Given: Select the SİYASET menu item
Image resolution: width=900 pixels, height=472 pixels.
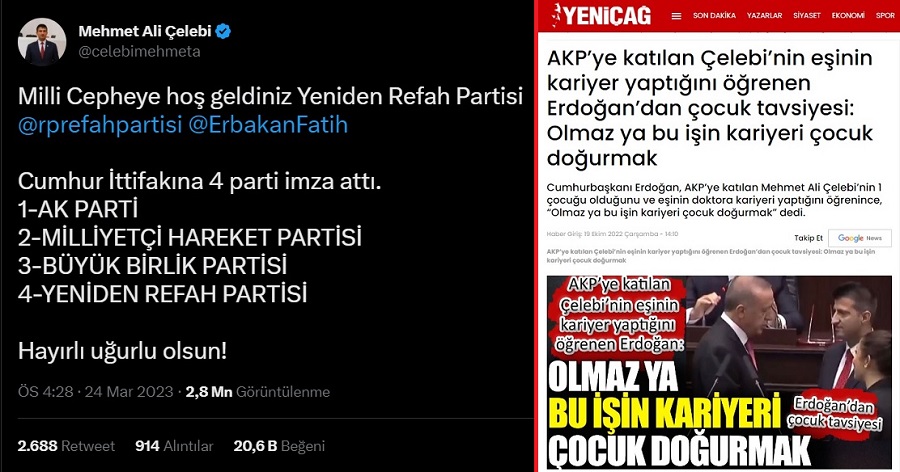Looking at the screenshot, I should (x=807, y=16).
